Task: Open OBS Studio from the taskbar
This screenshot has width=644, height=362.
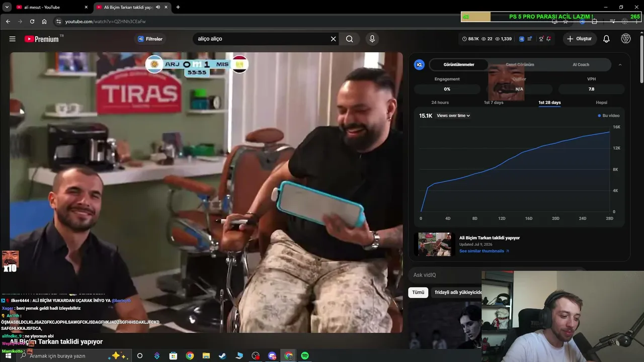Action: [256, 356]
